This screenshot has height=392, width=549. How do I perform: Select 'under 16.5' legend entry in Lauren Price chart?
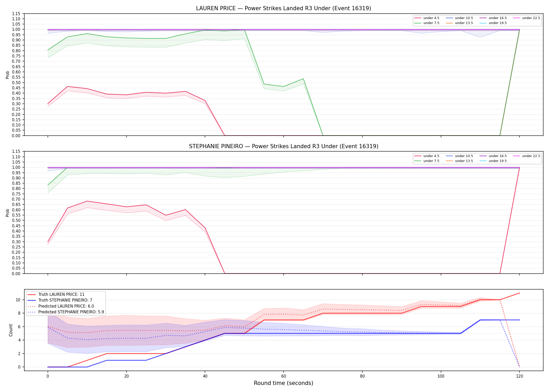[493, 18]
